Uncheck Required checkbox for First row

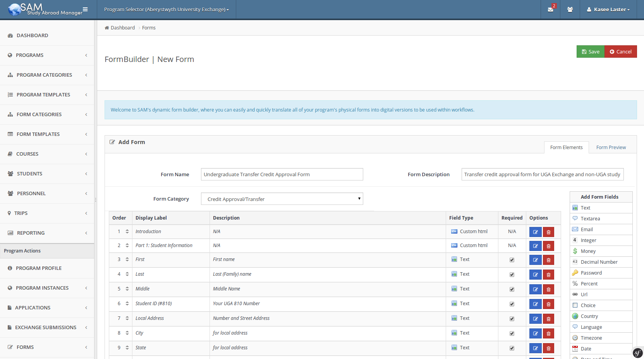512,260
